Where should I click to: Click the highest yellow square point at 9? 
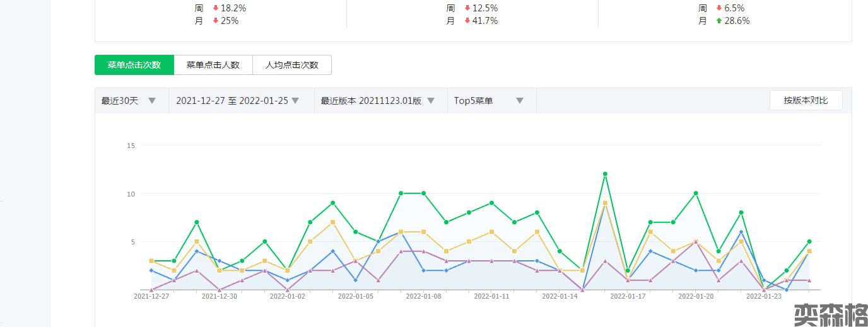(605, 203)
